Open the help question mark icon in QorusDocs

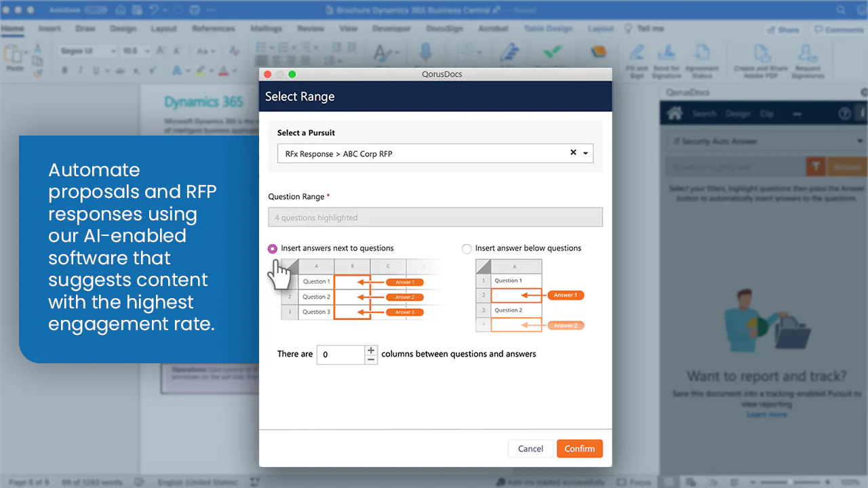tap(844, 114)
